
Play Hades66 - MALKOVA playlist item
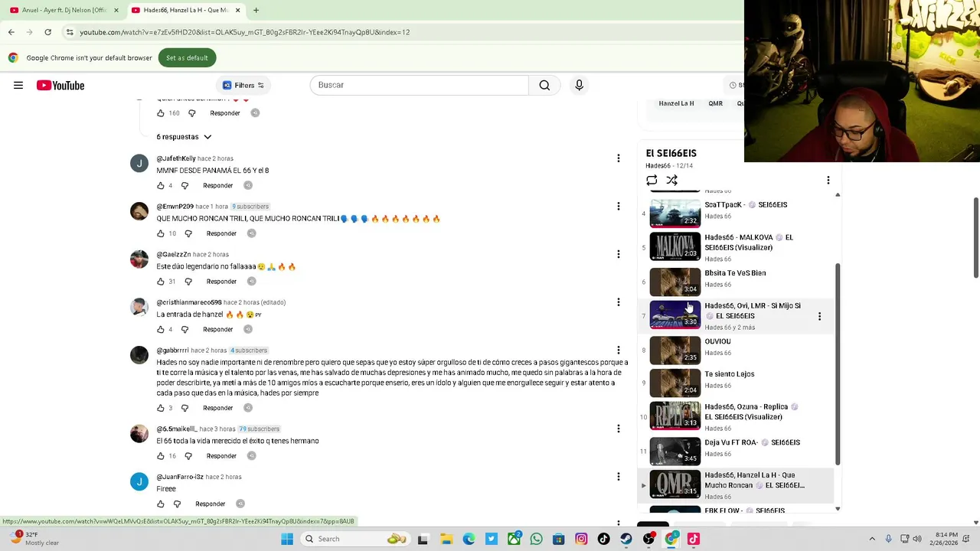735,246
